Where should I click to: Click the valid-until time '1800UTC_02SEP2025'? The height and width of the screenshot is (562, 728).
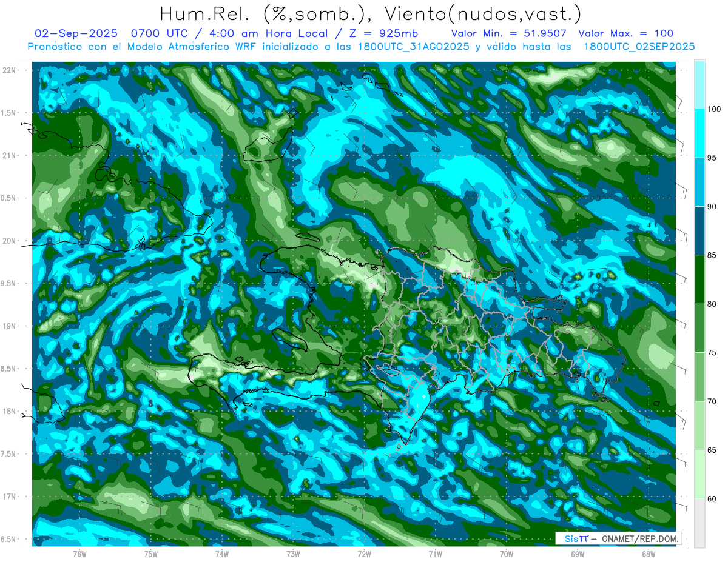[x=639, y=47]
